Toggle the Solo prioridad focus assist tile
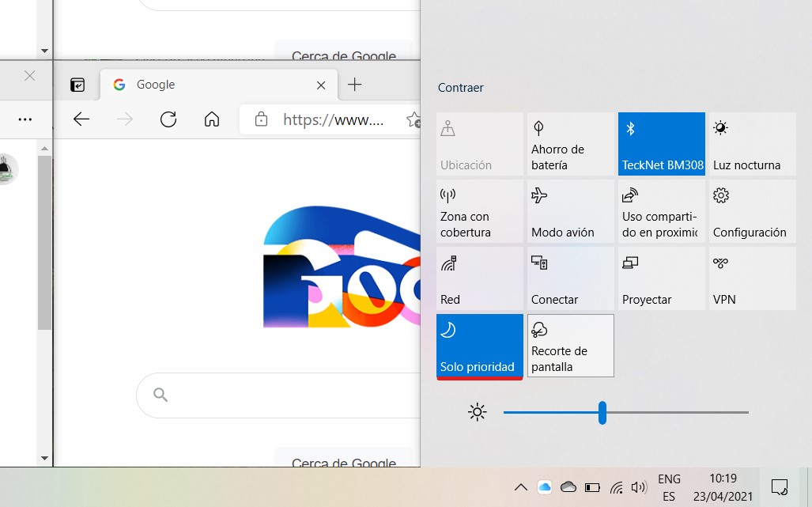 (480, 346)
